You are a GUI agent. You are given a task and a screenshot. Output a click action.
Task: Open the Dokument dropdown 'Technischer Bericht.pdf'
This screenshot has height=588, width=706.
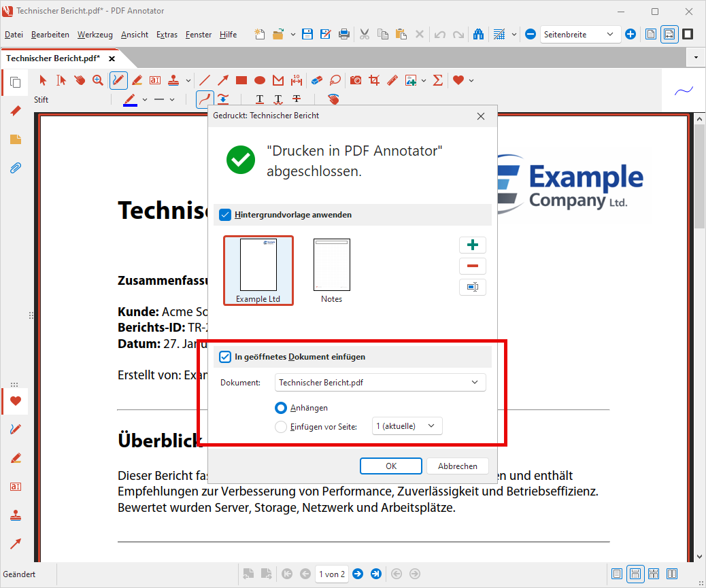(380, 383)
